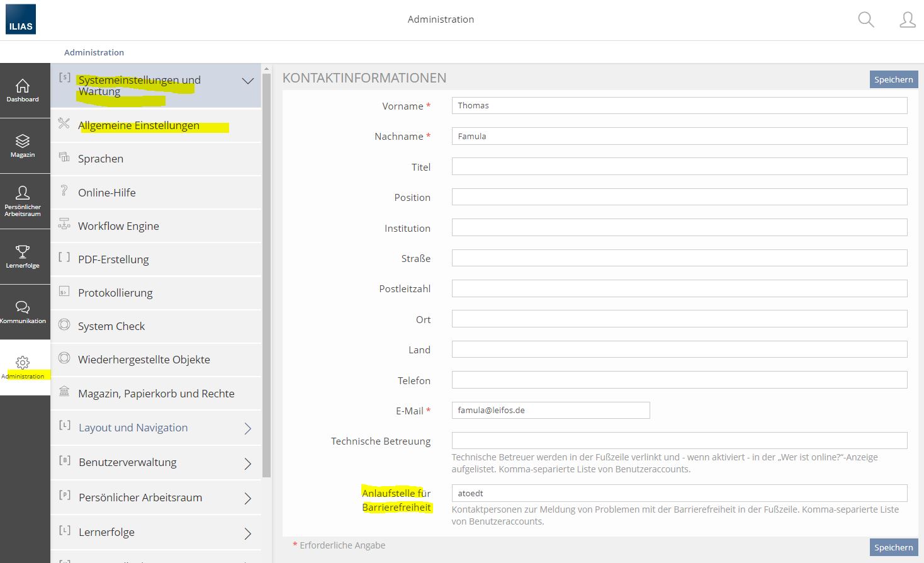Click into the Vorname input field

pyautogui.click(x=679, y=106)
